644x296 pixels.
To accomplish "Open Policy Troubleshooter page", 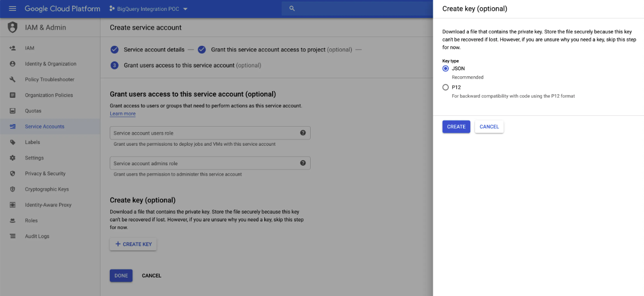I will tap(50, 79).
